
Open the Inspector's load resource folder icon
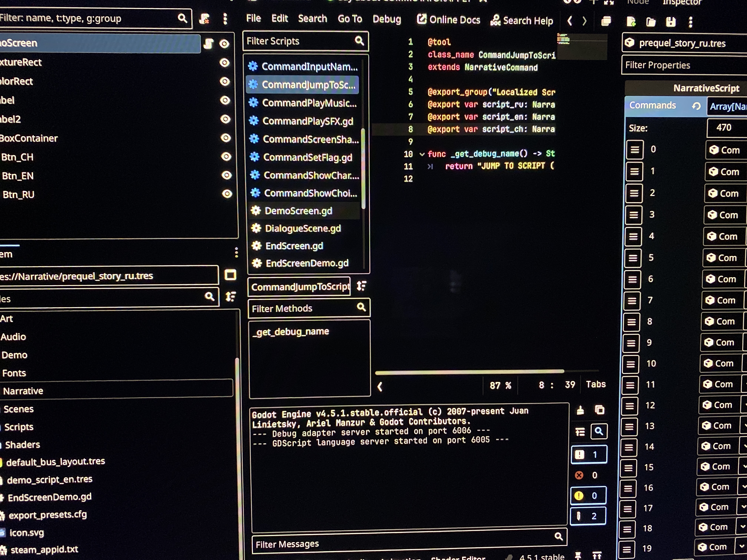pos(651,22)
